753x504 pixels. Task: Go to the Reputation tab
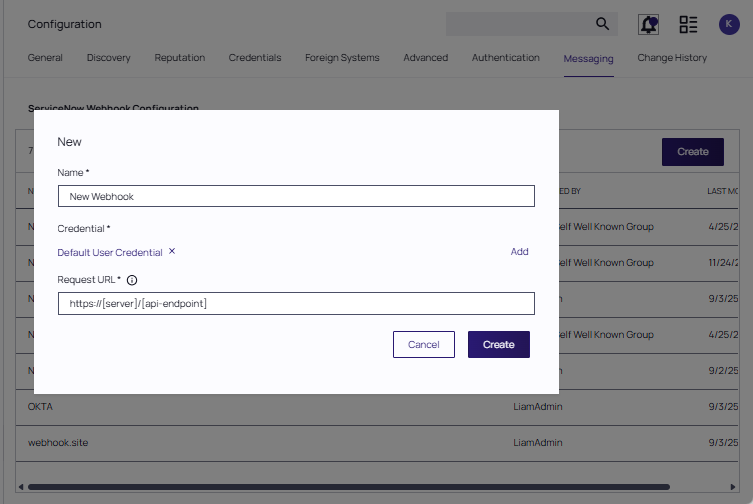(x=179, y=58)
